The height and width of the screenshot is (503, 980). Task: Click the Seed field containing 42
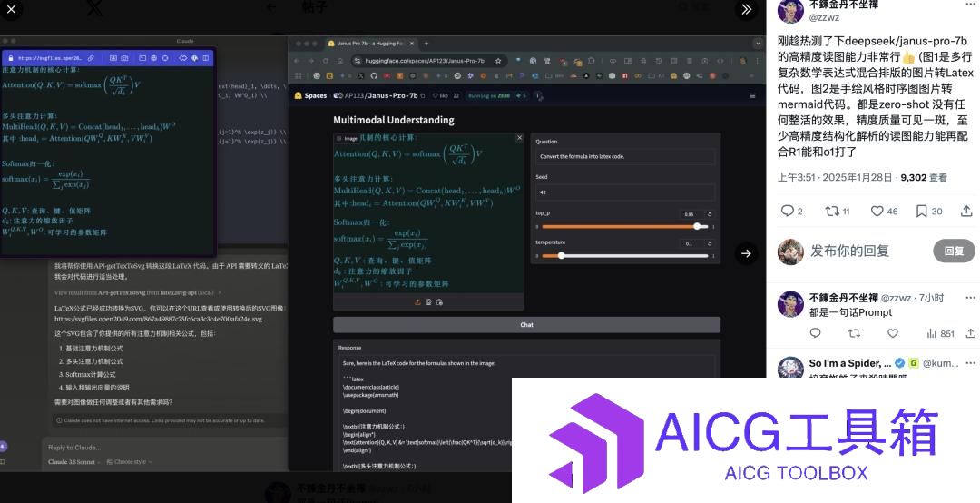point(625,192)
